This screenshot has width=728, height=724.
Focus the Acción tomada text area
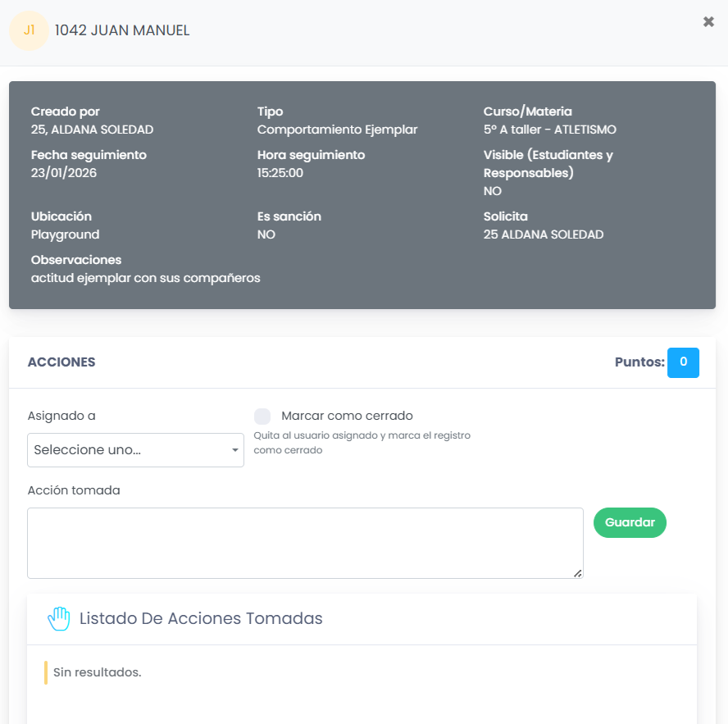[305, 543]
